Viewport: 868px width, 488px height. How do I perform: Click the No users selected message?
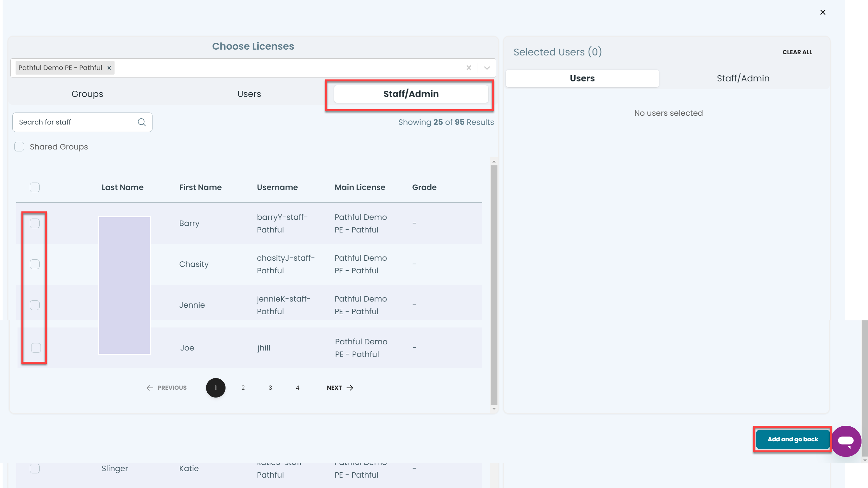pos(668,113)
